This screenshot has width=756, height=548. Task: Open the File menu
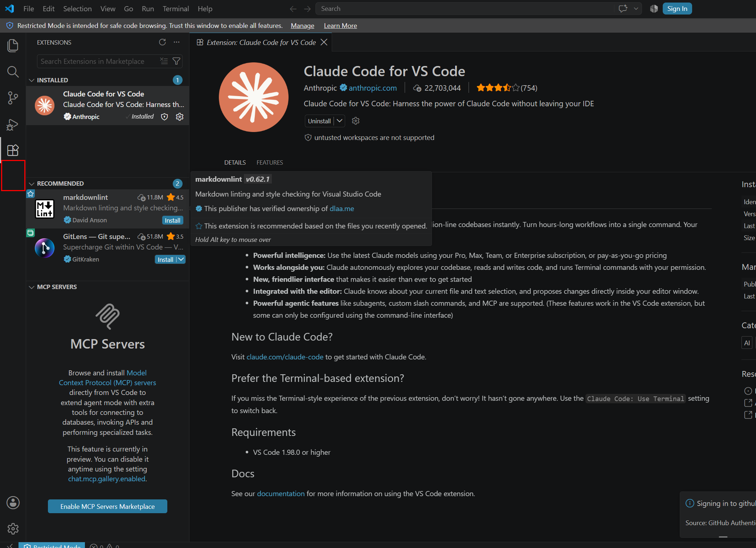[29, 9]
